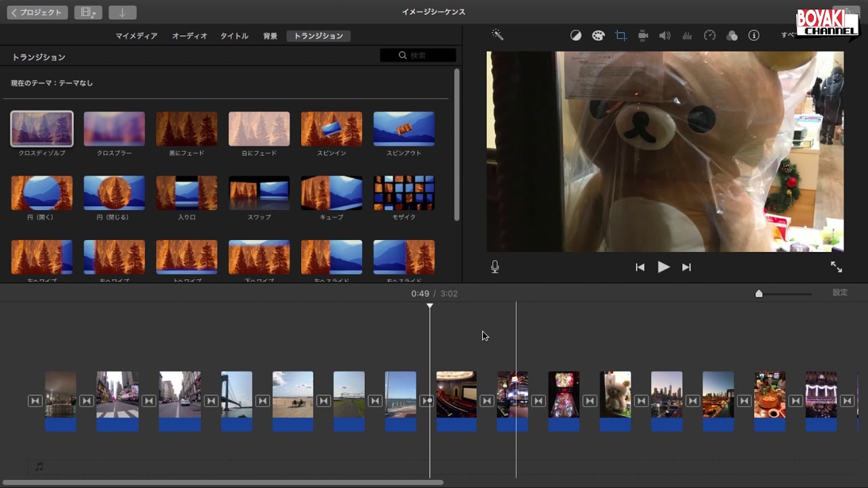This screenshot has height=488, width=868.
Task: Select transition icon before the pinball clip
Action: point(538,401)
